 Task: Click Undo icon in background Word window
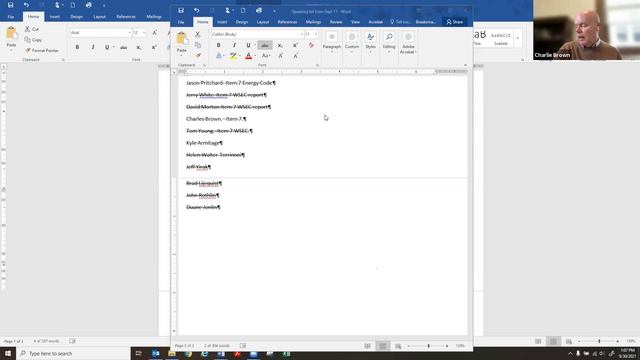(x=26, y=5)
